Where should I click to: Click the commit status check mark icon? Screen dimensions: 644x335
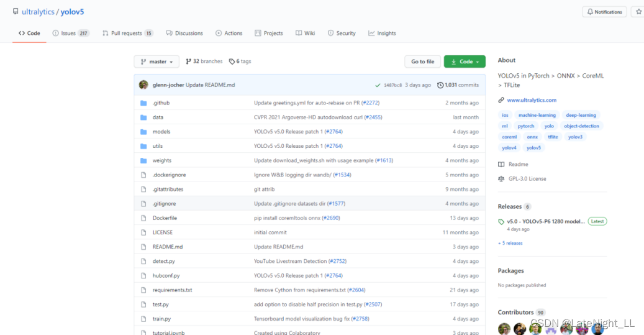(378, 85)
